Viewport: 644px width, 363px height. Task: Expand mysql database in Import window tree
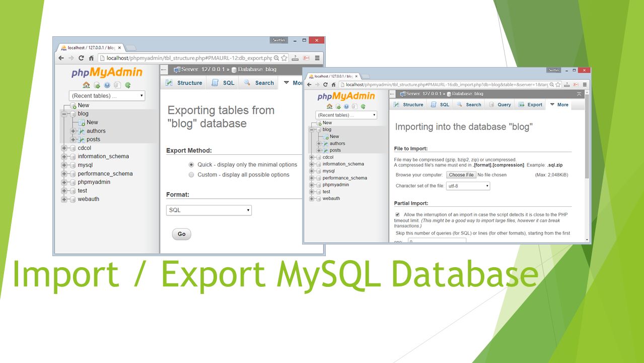pyautogui.click(x=312, y=171)
